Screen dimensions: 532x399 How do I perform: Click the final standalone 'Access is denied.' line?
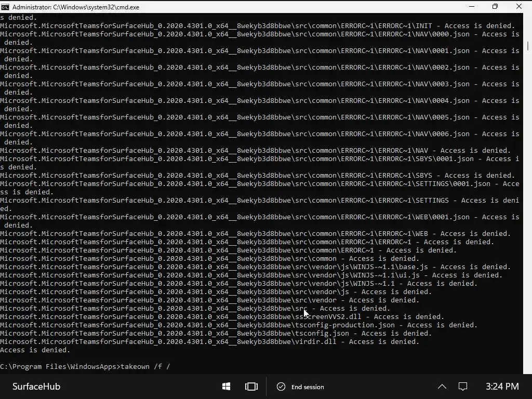click(x=35, y=350)
